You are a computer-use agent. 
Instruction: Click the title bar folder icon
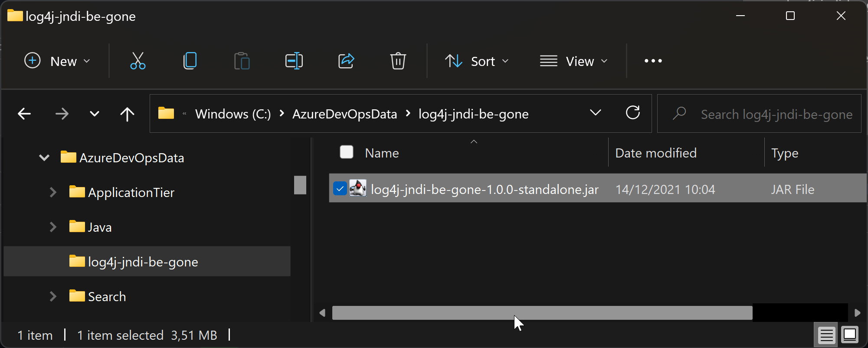(x=15, y=16)
